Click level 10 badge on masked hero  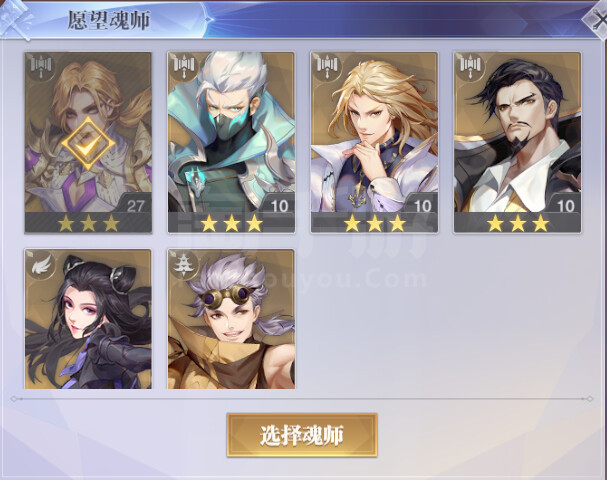click(x=279, y=205)
